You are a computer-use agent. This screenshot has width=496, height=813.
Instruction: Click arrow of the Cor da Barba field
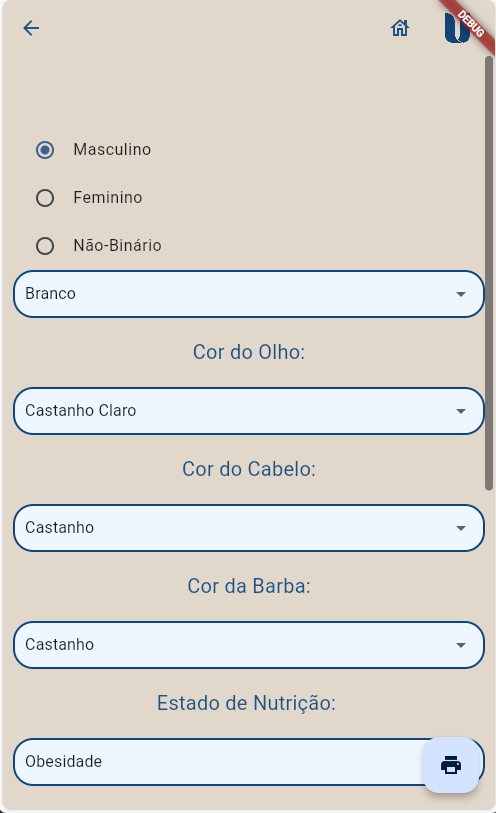461,646
